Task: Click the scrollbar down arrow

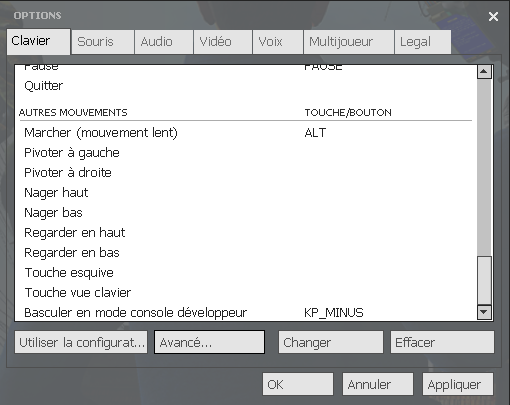Action: (484, 312)
